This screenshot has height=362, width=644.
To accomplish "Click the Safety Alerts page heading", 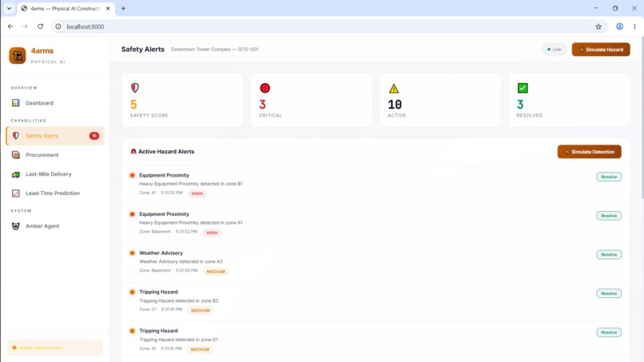I will [143, 50].
